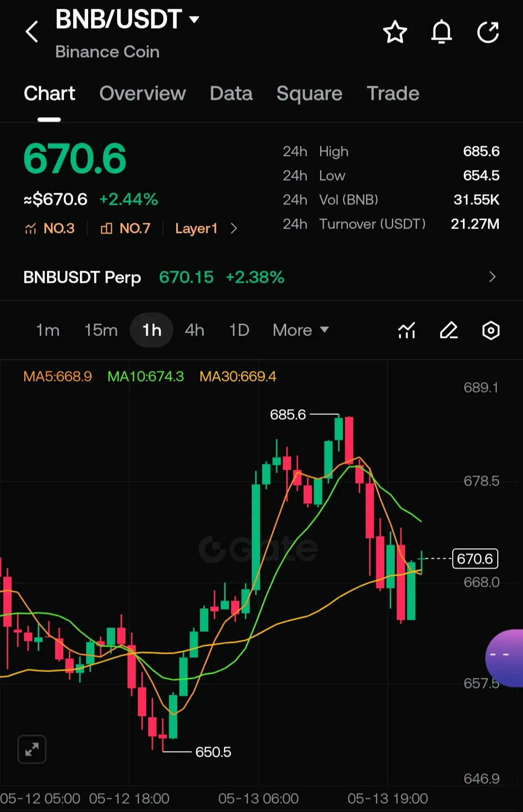Expand chart to fullscreen
523x812 pixels.
pyautogui.click(x=32, y=749)
